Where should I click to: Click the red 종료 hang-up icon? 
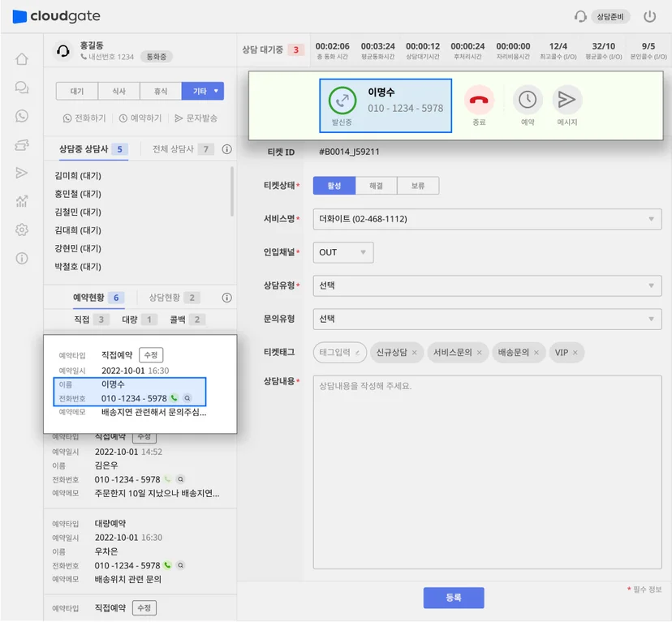pyautogui.click(x=479, y=100)
